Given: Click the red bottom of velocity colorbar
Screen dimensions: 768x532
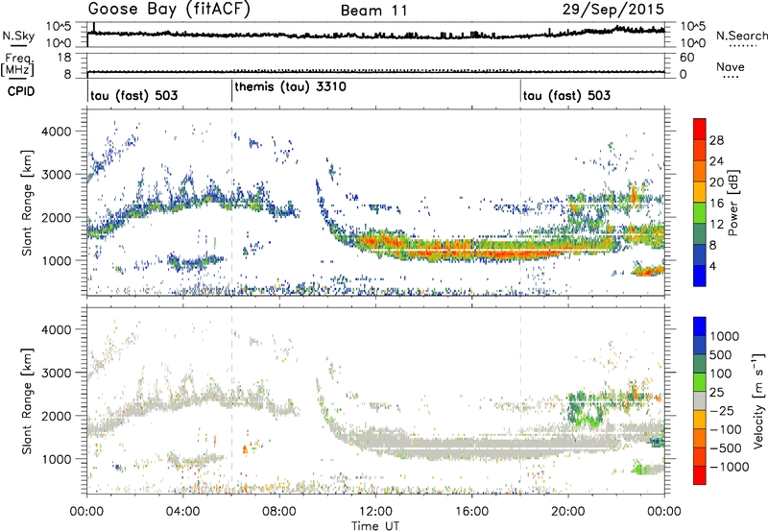Looking at the screenshot, I should click(x=700, y=475).
